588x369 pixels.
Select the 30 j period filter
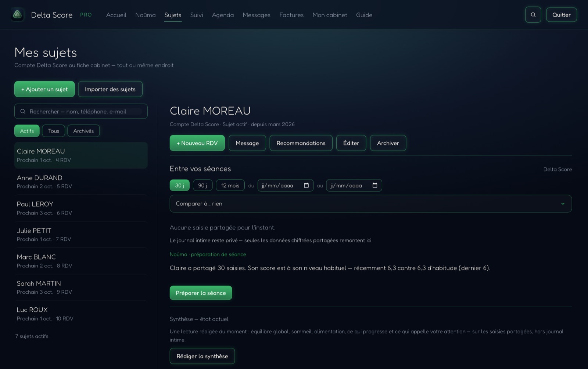[x=180, y=185]
